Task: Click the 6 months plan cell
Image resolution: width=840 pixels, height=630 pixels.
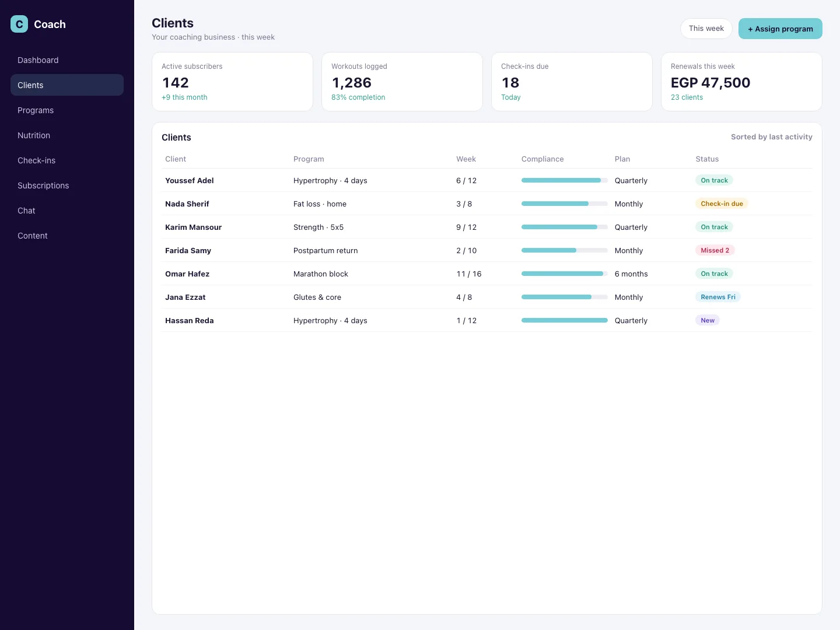Action: 631,274
